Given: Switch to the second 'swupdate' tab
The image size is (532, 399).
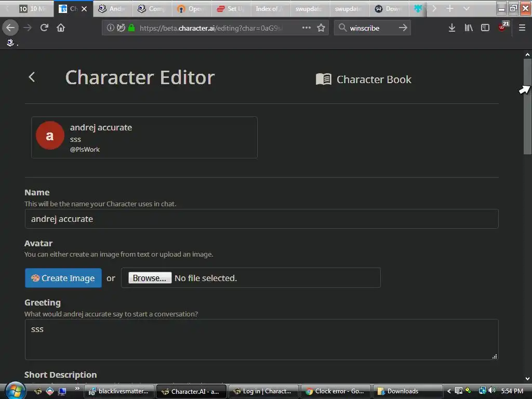Looking at the screenshot, I should tap(349, 9).
